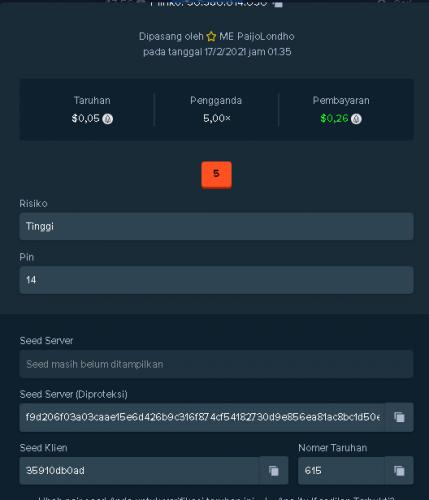Viewport: 429px width, 500px height.
Task: Click the coin icon next to $0,05
Action: 107,119
